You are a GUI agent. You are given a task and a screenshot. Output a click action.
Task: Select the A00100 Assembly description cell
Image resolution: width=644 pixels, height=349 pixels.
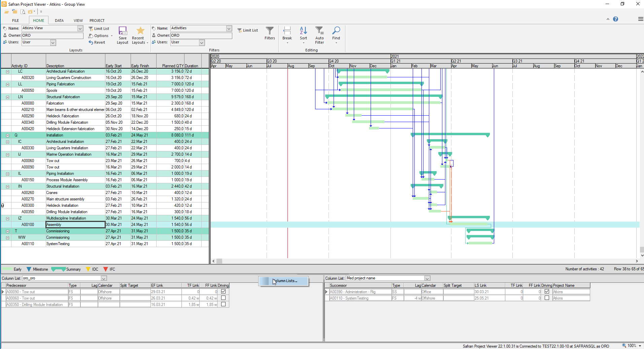tap(75, 225)
